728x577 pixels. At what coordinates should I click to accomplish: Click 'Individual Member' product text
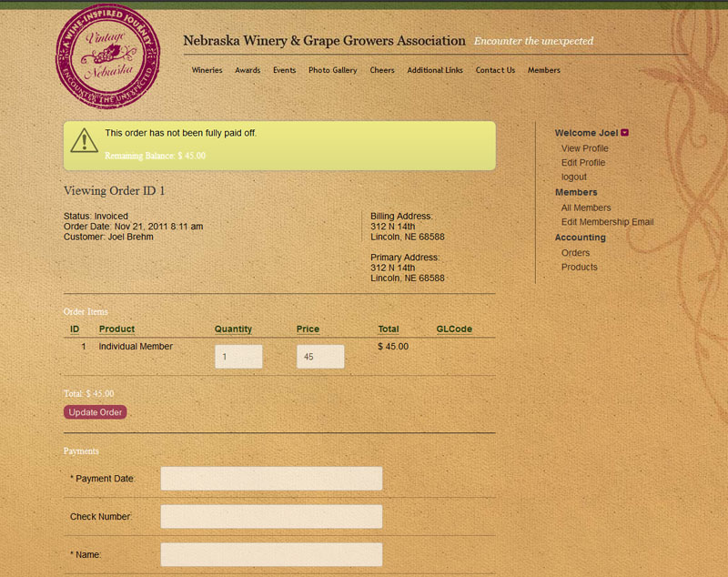click(x=136, y=347)
